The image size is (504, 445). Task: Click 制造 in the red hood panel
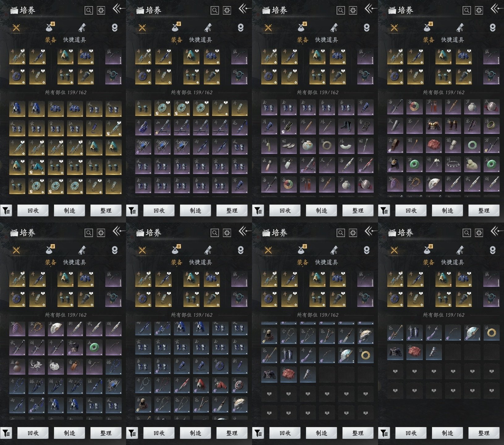coord(195,433)
